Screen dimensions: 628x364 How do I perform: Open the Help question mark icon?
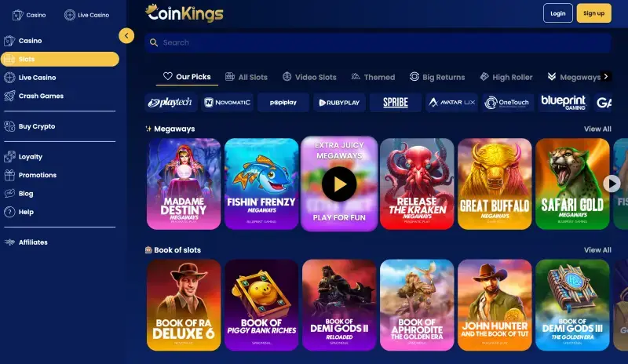point(9,212)
